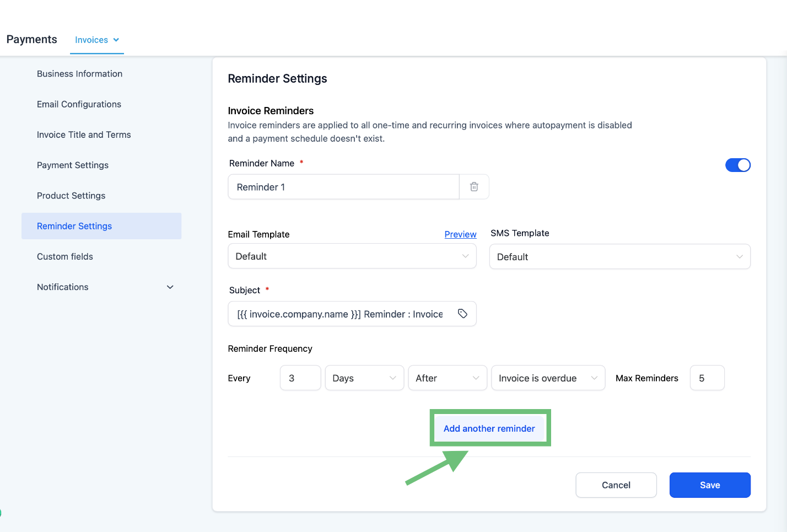The height and width of the screenshot is (532, 787).
Task: Cancel reminder settings changes
Action: pos(616,485)
